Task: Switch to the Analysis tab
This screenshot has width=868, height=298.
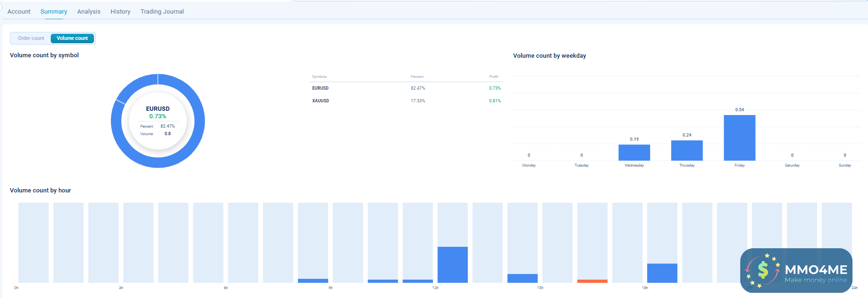Action: (89, 11)
